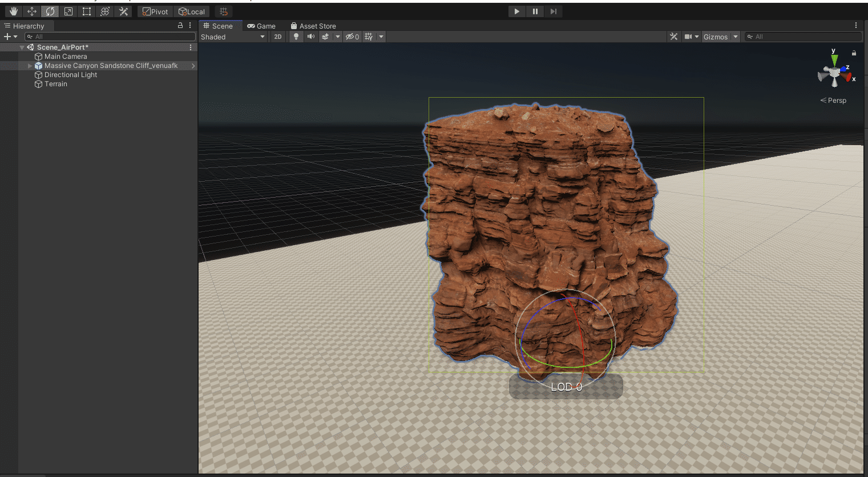
Task: Select Directional Light in Hierarchy
Action: coord(71,75)
